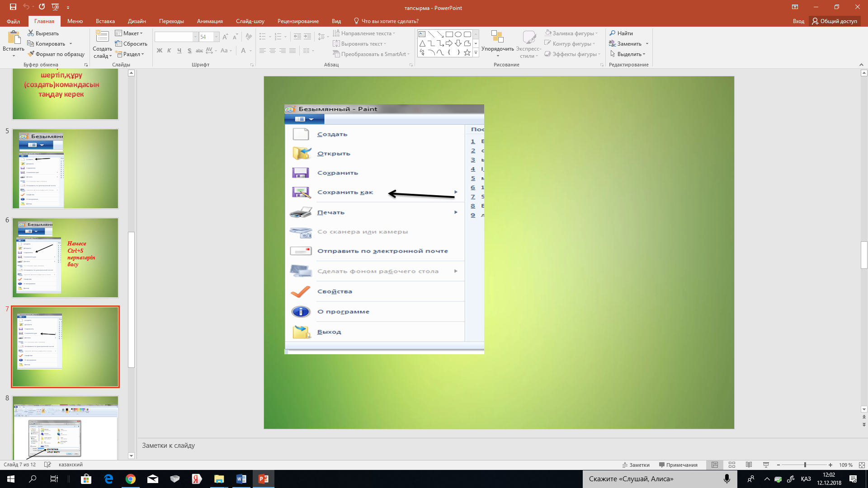Image resolution: width=868 pixels, height=488 pixels.
Task: Select the rectangle shape in shapes gallery
Action: (x=449, y=34)
